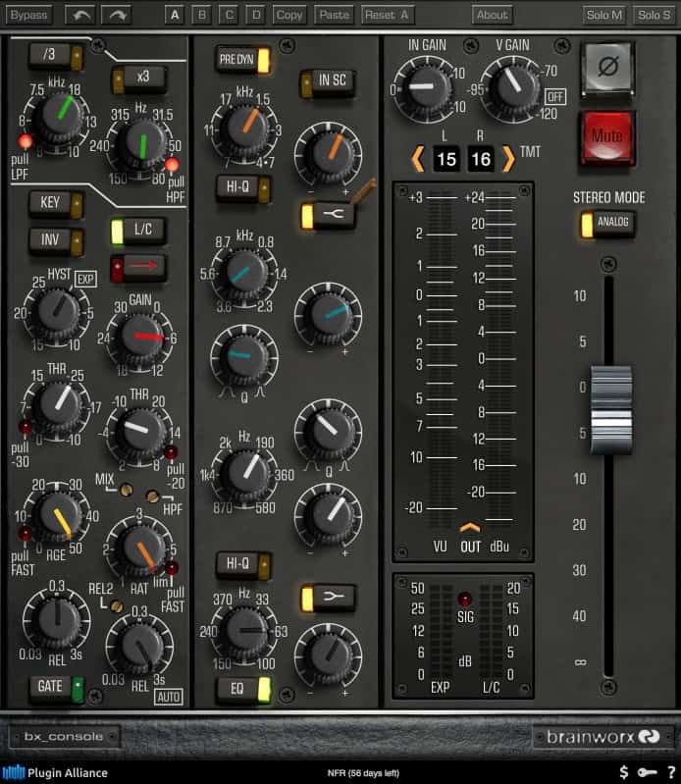Screen dimensions: 681x784
Task: Toggle the IN SC switch
Action: click(327, 82)
